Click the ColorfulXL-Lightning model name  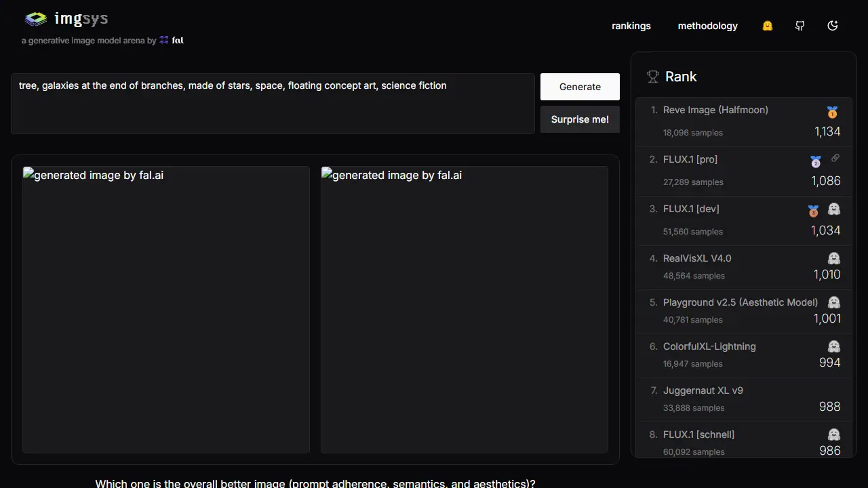pyautogui.click(x=709, y=346)
